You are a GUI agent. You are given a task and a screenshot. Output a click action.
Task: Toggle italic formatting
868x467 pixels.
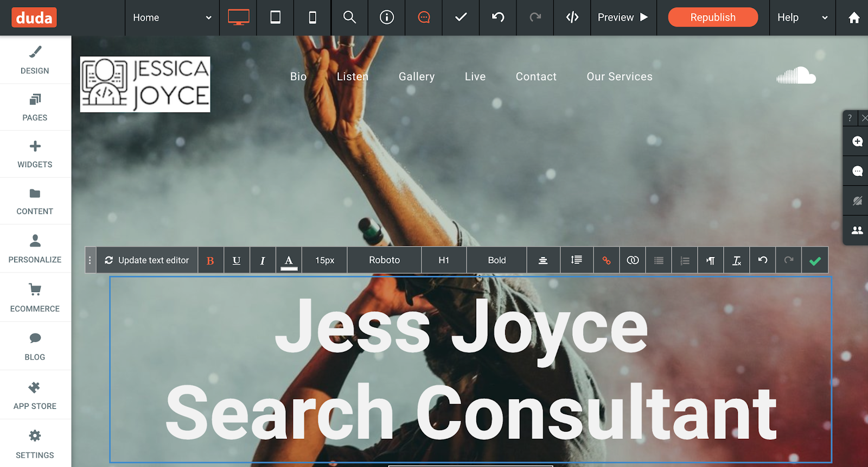click(263, 260)
